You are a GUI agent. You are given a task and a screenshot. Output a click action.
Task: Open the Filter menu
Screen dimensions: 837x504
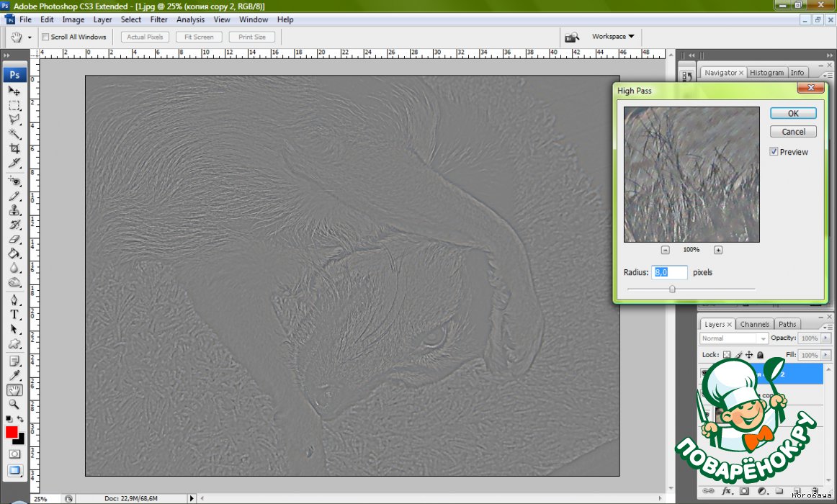(x=158, y=19)
